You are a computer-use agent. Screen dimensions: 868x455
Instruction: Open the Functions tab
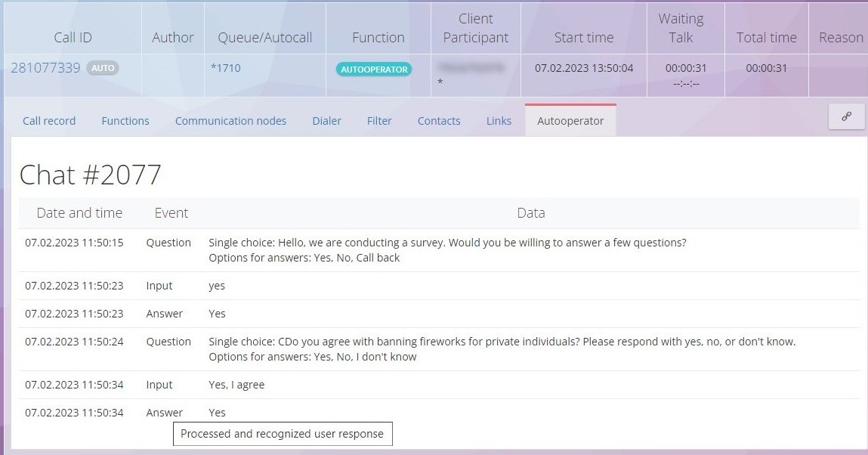coord(125,120)
